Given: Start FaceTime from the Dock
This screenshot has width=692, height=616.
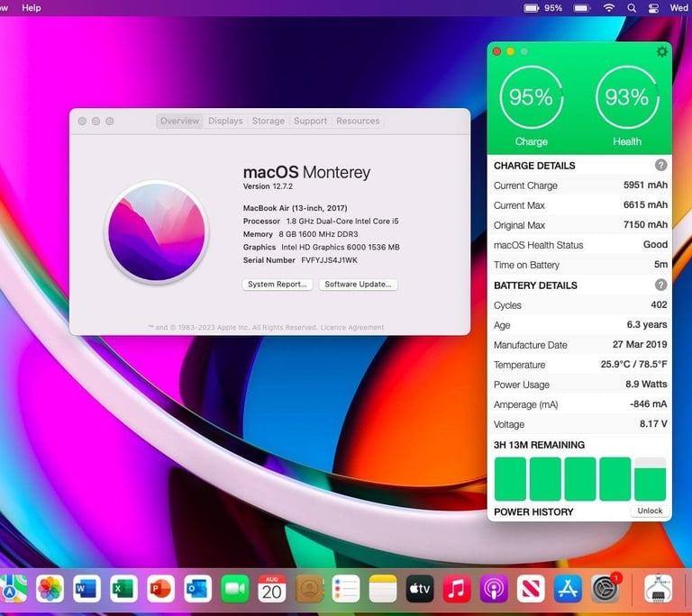Looking at the screenshot, I should tap(235, 589).
